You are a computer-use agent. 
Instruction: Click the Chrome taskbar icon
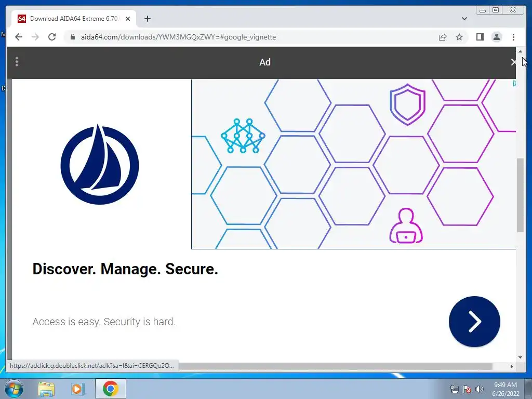point(111,389)
